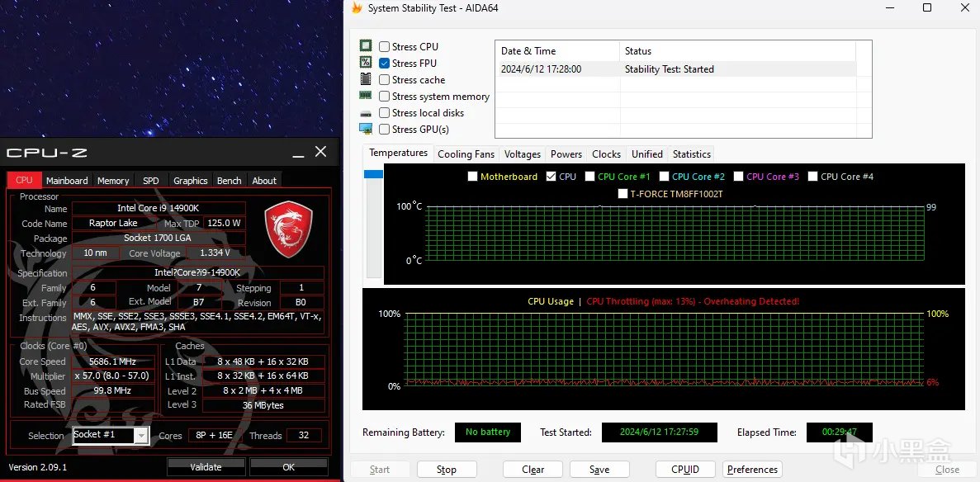The image size is (980, 482).
Task: Click the 'No battery' status field
Action: [x=487, y=432]
